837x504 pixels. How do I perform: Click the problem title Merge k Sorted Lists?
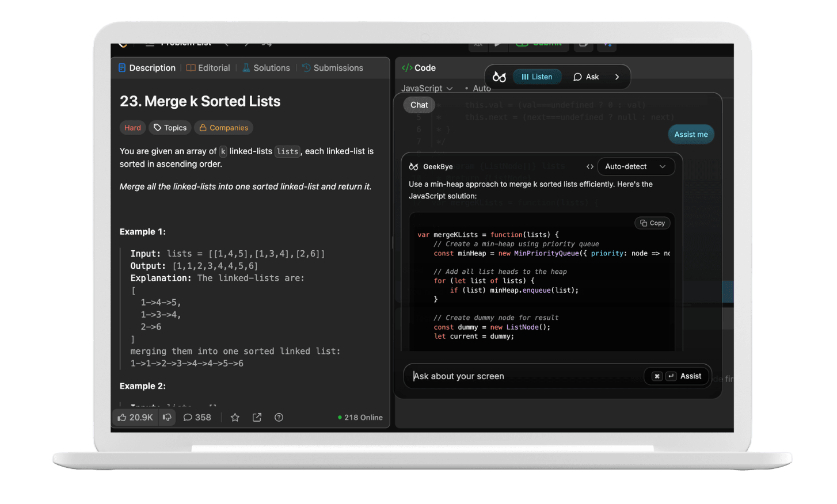pos(200,101)
